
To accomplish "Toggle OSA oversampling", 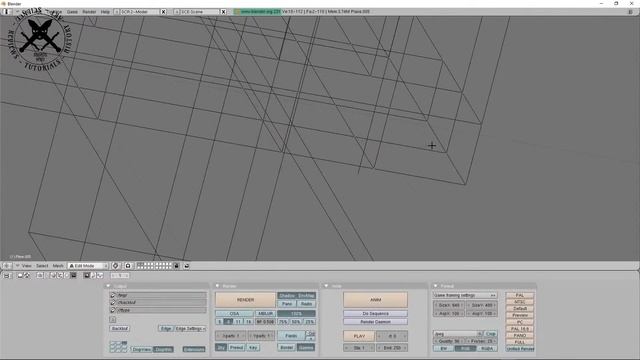I will pos(234,313).
